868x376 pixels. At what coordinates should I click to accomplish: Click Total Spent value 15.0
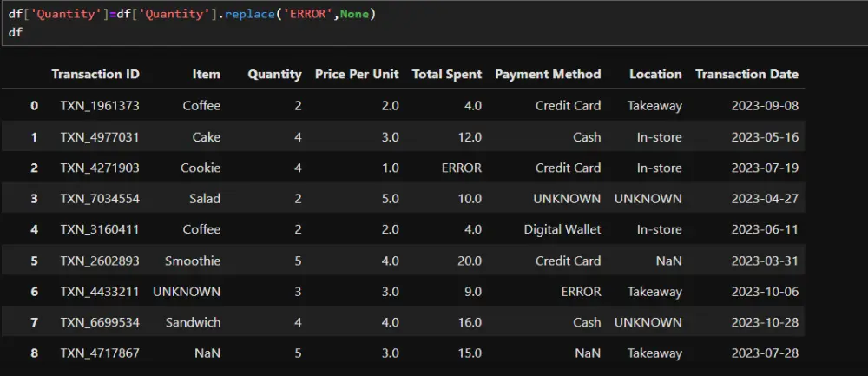pyautogui.click(x=470, y=353)
